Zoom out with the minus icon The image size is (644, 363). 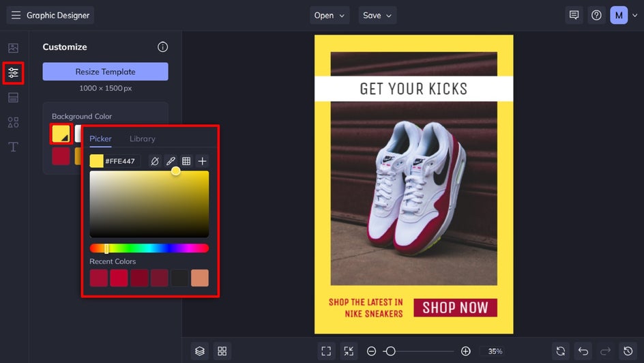(371, 351)
